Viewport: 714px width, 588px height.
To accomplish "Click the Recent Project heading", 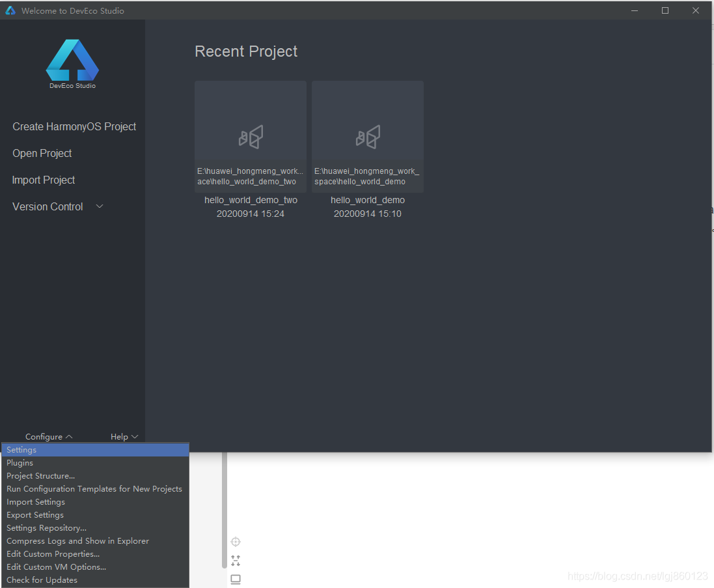I will 246,51.
